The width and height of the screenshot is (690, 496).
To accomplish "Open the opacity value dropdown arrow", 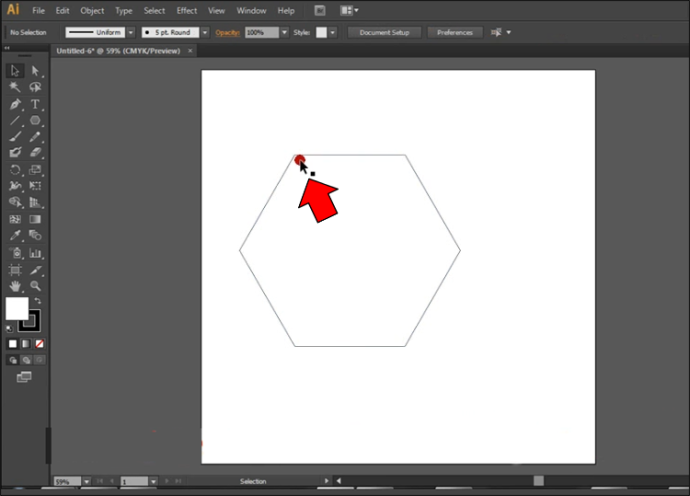I will pos(284,33).
